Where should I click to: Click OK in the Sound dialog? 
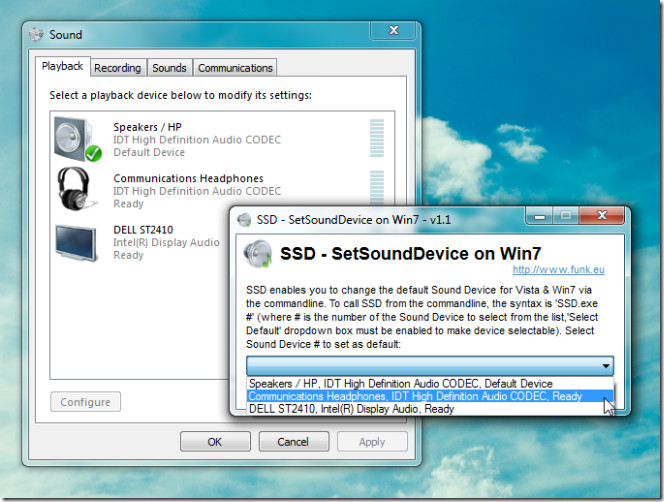pyautogui.click(x=215, y=442)
